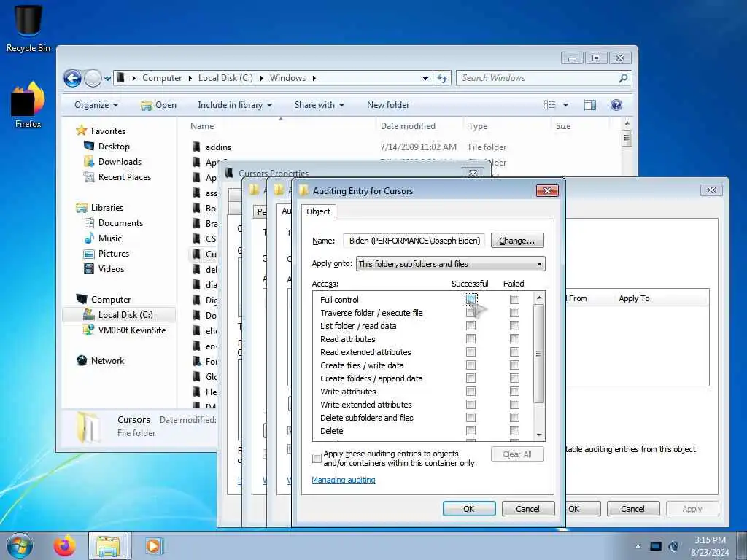Click the Name field showing Joseph Biden
This screenshot has width=747, height=560.
click(414, 241)
